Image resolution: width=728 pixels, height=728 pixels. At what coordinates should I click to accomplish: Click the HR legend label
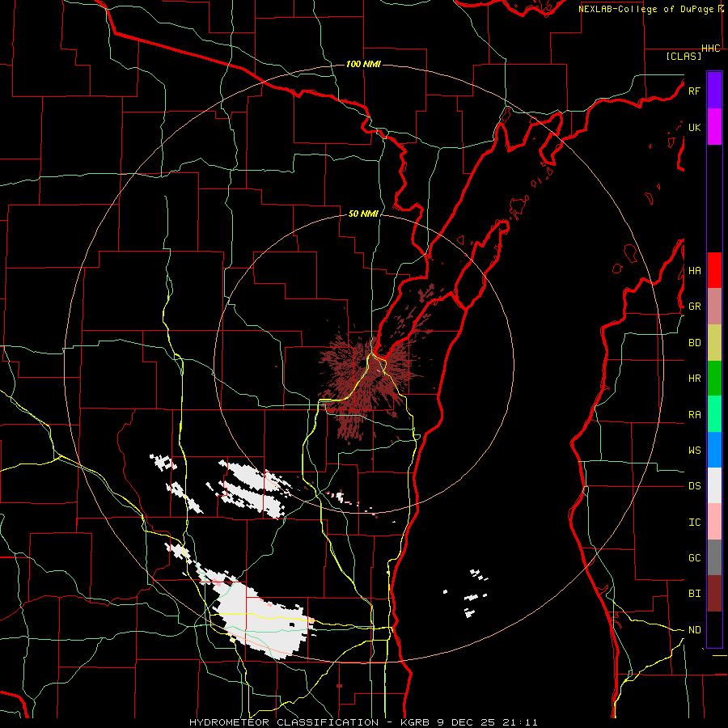pos(695,379)
